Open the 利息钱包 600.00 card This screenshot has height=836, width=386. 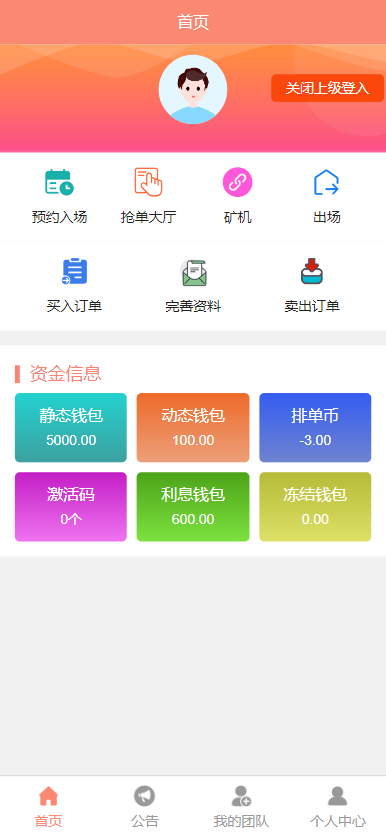(x=193, y=507)
